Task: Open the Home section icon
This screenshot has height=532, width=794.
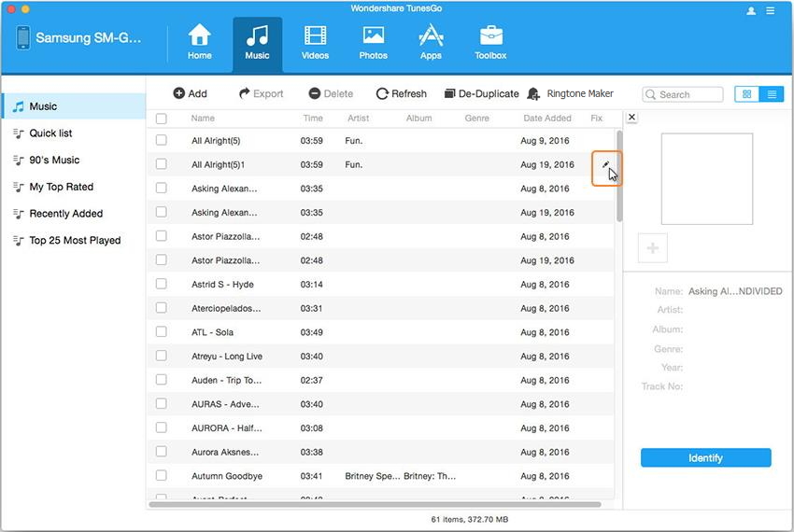Action: 199,42
